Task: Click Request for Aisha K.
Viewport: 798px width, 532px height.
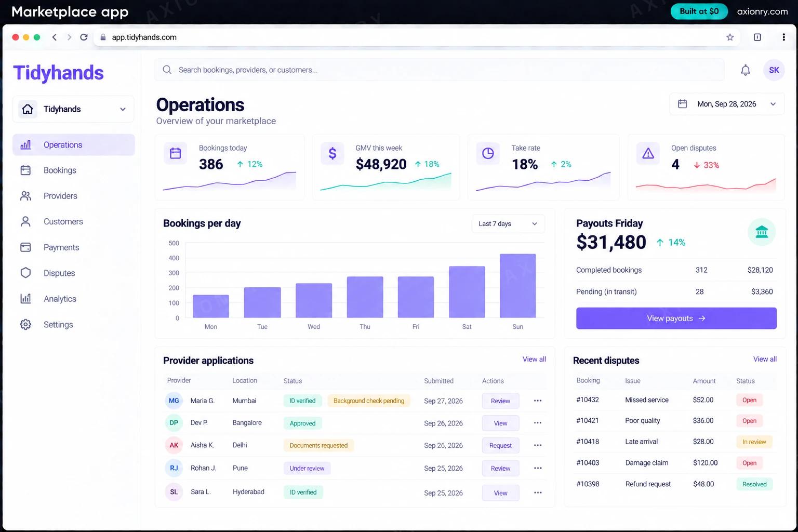Action: click(x=500, y=446)
